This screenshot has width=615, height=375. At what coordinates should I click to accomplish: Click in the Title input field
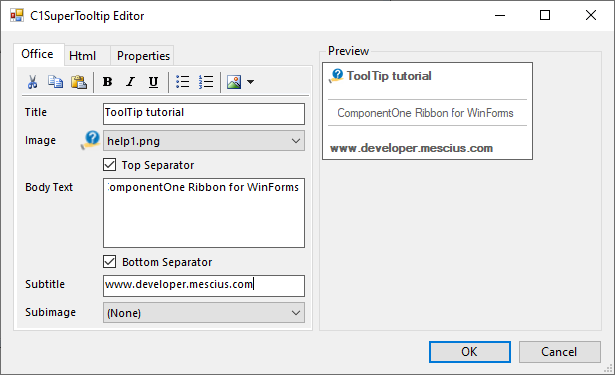coord(204,114)
